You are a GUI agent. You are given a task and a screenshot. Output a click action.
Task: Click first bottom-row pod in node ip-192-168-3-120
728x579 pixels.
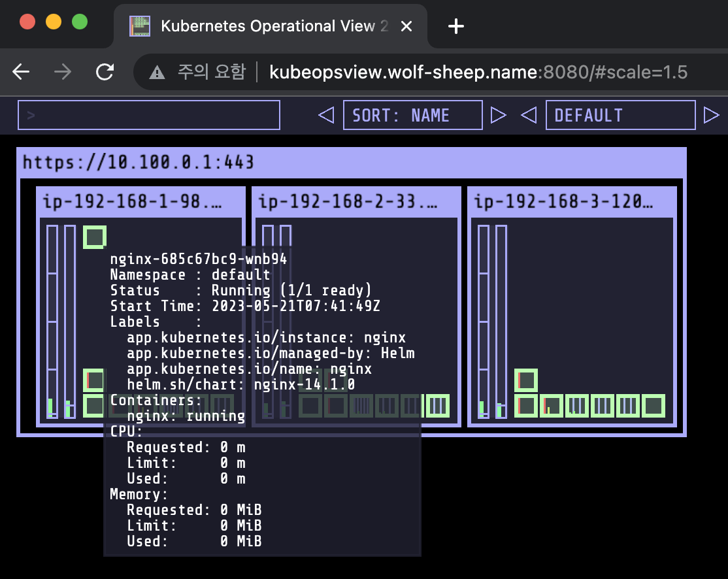526,406
